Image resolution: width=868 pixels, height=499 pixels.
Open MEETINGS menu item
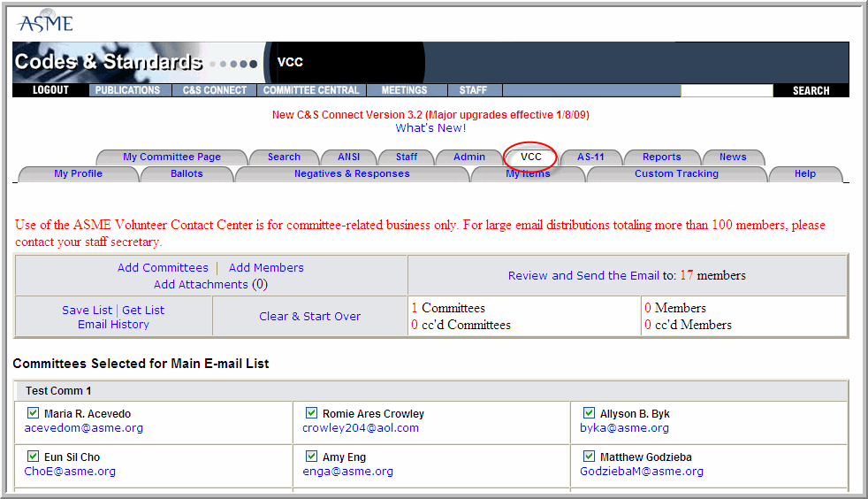click(x=405, y=90)
